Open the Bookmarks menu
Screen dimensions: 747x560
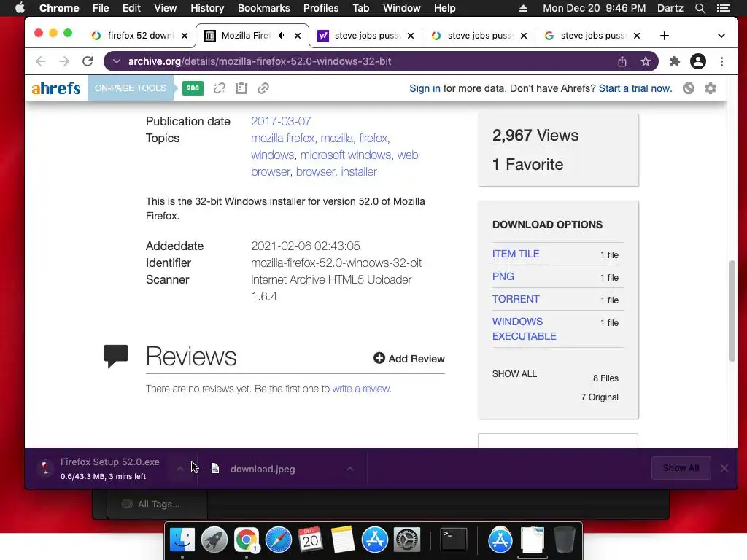pyautogui.click(x=264, y=8)
